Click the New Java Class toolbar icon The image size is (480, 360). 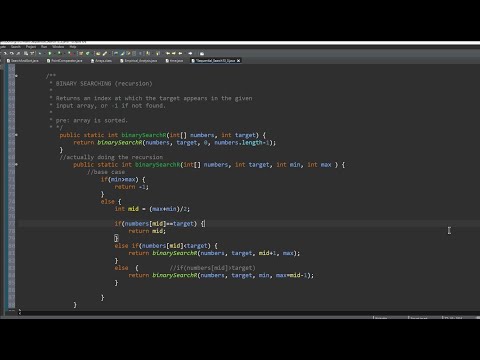click(88, 53)
